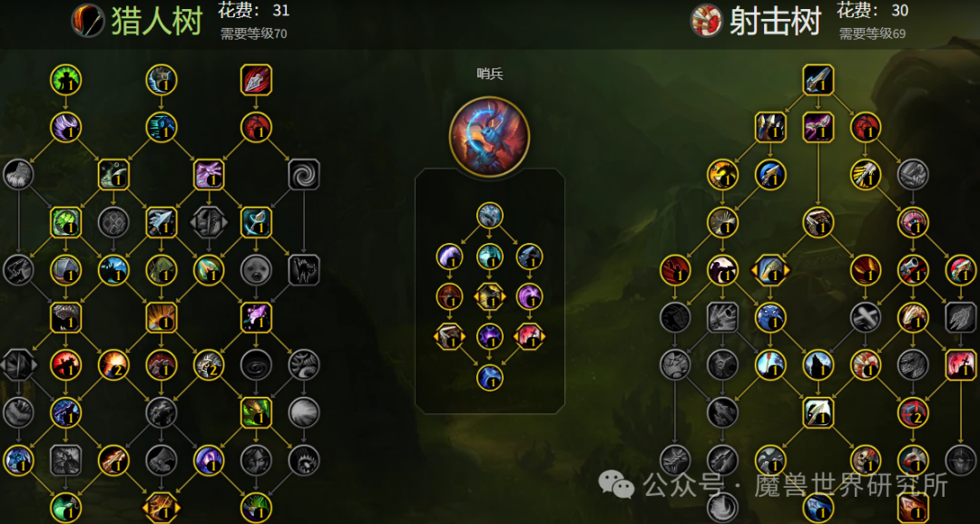Image resolution: width=980 pixels, height=524 pixels.
Task: Click the 射击树 target icon in header
Action: [706, 21]
